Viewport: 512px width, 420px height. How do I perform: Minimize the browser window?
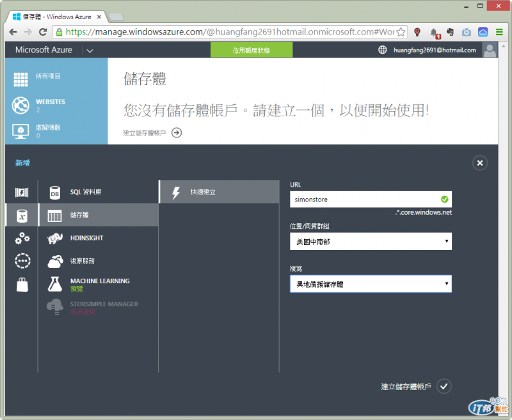coord(467,6)
